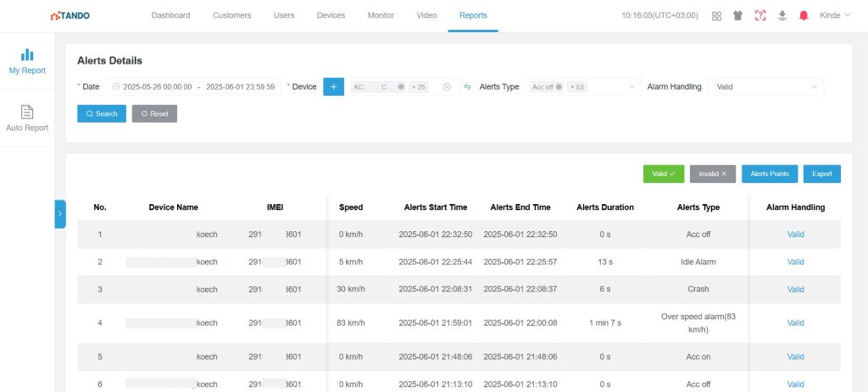Select the header clock 10:16:05(UTC+03:00)
Screen dimensions: 868x392
click(x=659, y=15)
